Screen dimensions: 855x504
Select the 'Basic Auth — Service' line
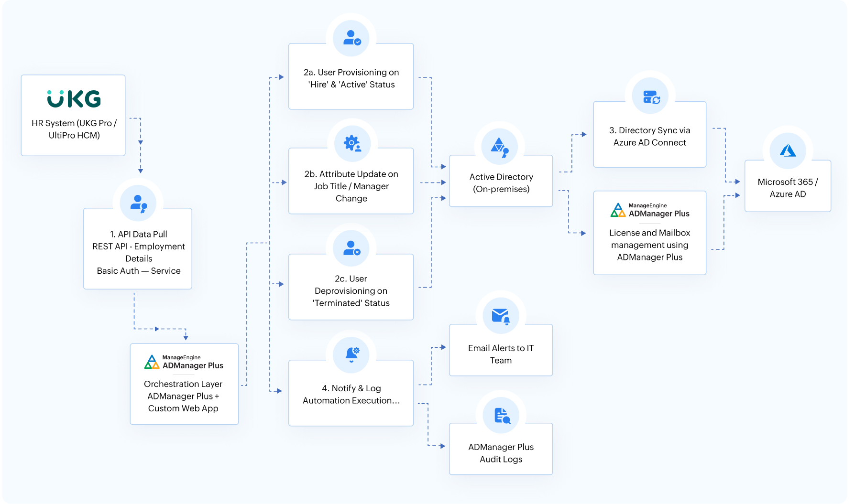pos(139,271)
